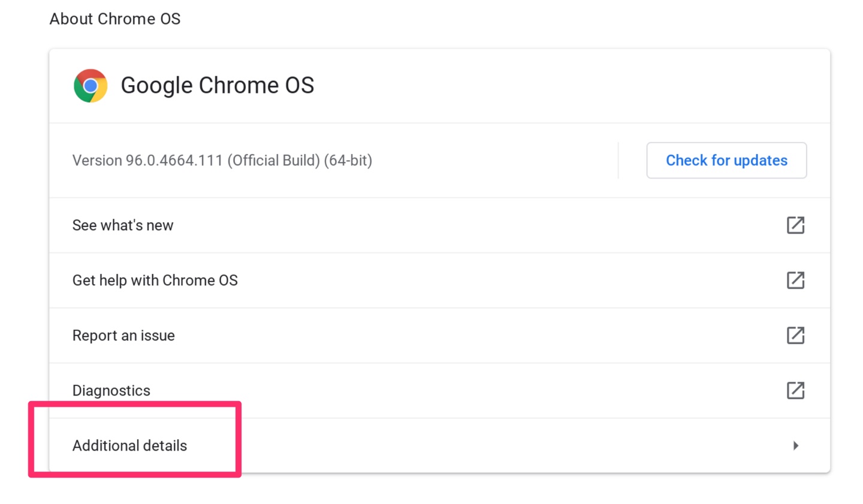863x504 pixels.
Task: Click the word Version in the build line
Action: point(97,161)
